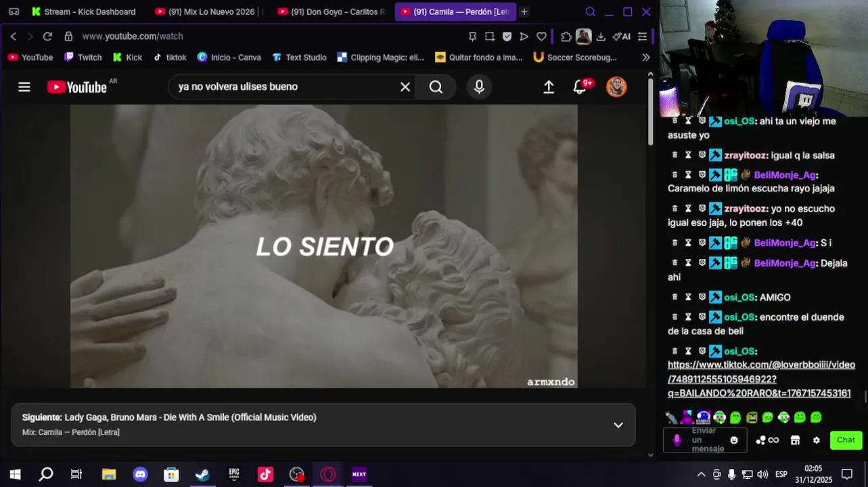The height and width of the screenshot is (487, 868).
Task: Open a new browser tab with plus
Action: [524, 11]
